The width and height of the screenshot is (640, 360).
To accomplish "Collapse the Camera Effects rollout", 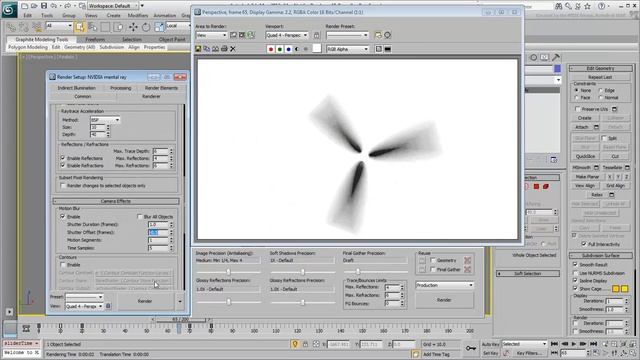I will [x=116, y=201].
